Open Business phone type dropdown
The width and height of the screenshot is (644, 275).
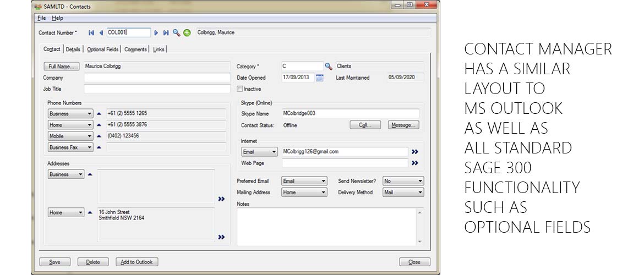tap(70, 114)
